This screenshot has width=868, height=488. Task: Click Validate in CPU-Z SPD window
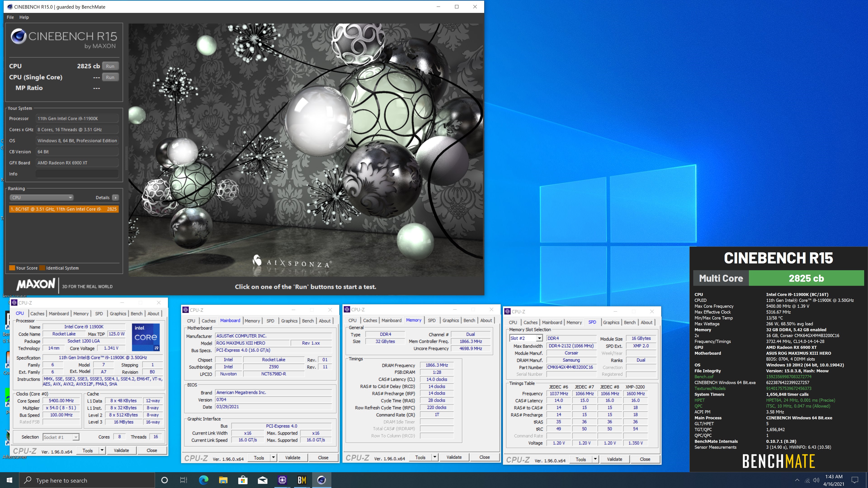click(614, 459)
